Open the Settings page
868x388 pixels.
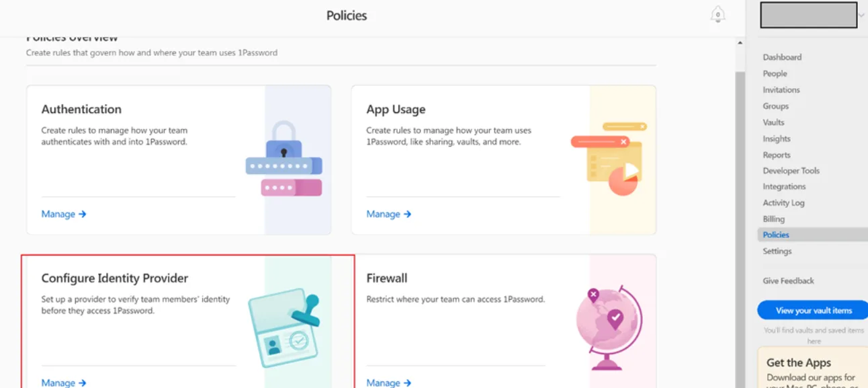(x=777, y=251)
